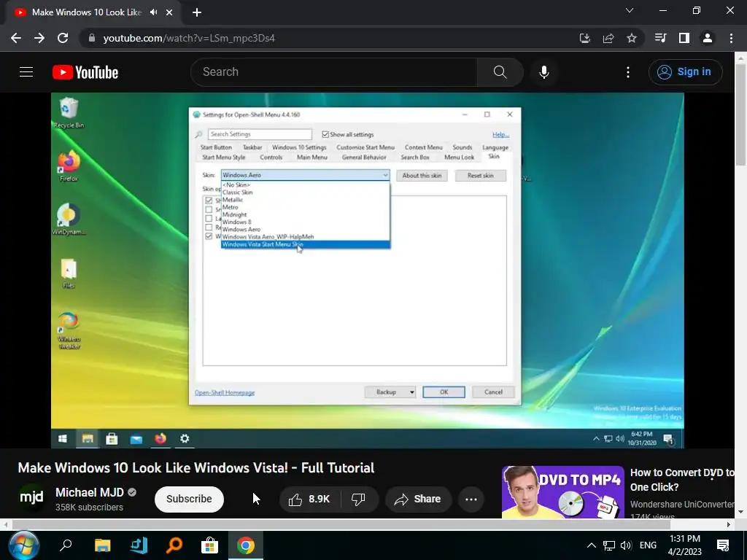Click the magnifier search button on YouTube
The image size is (747, 560).
[500, 72]
